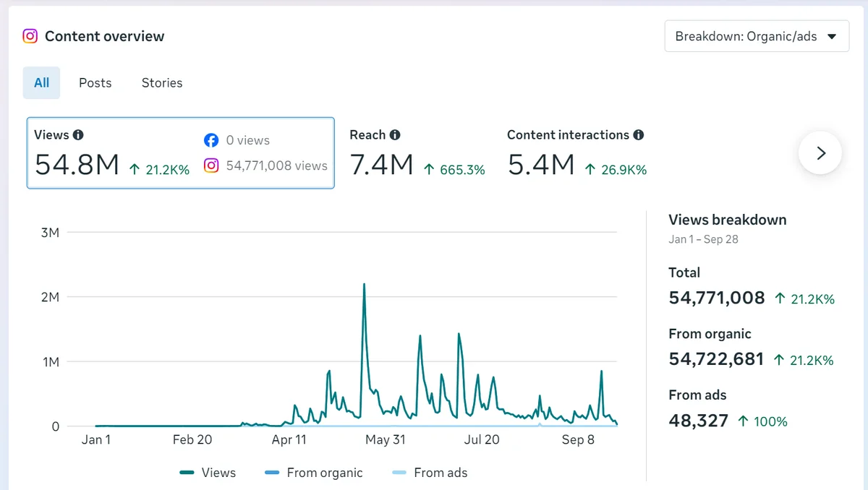Toggle the From ads legend series

click(x=430, y=473)
